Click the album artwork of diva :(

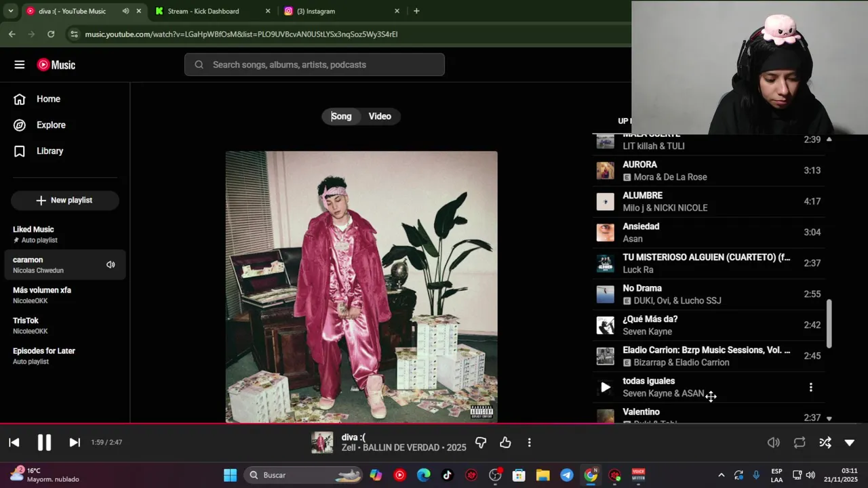pyautogui.click(x=361, y=286)
